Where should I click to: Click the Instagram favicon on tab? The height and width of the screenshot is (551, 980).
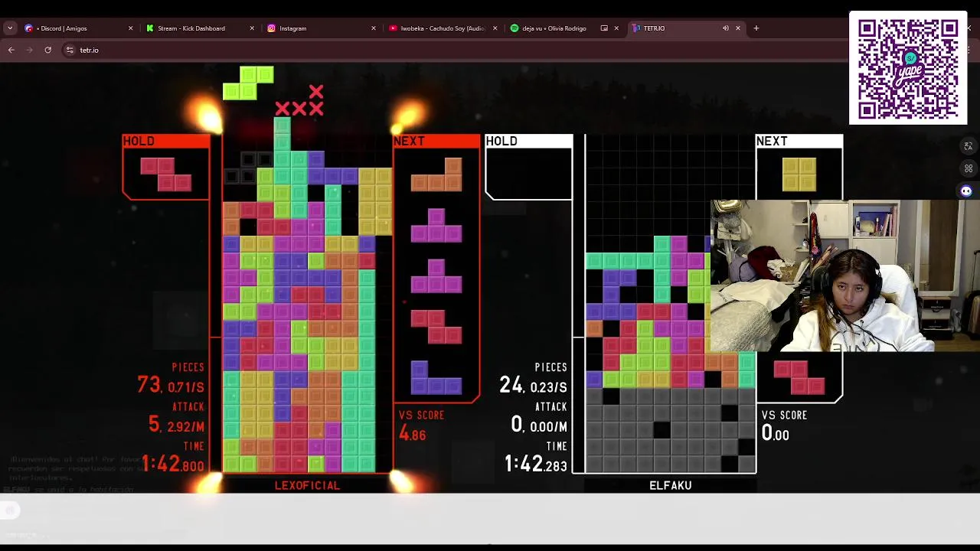[272, 28]
